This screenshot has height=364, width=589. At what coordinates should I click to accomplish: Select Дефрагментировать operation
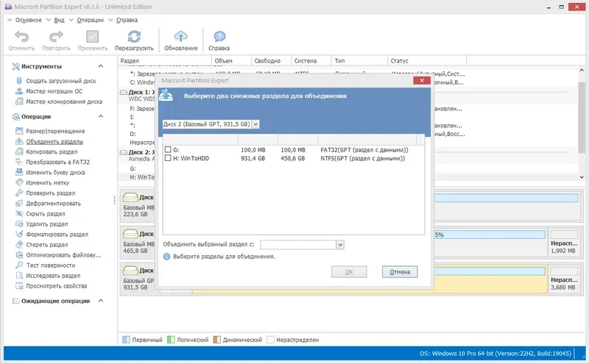pos(53,204)
